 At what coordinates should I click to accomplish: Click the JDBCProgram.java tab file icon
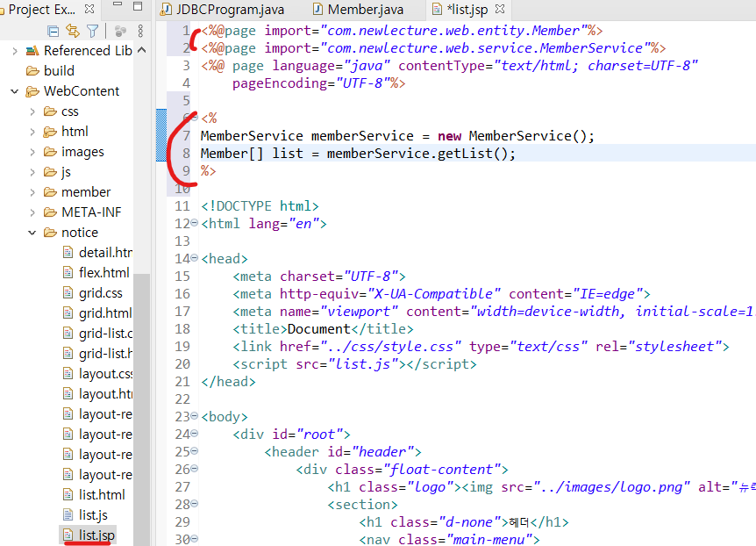pos(167,9)
